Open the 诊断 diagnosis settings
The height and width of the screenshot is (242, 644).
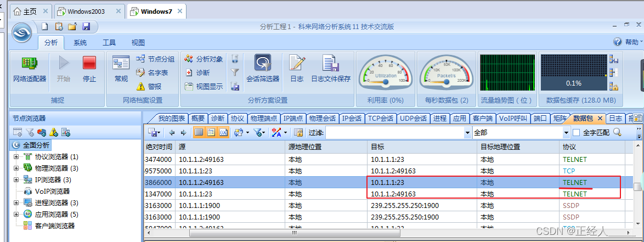point(197,73)
